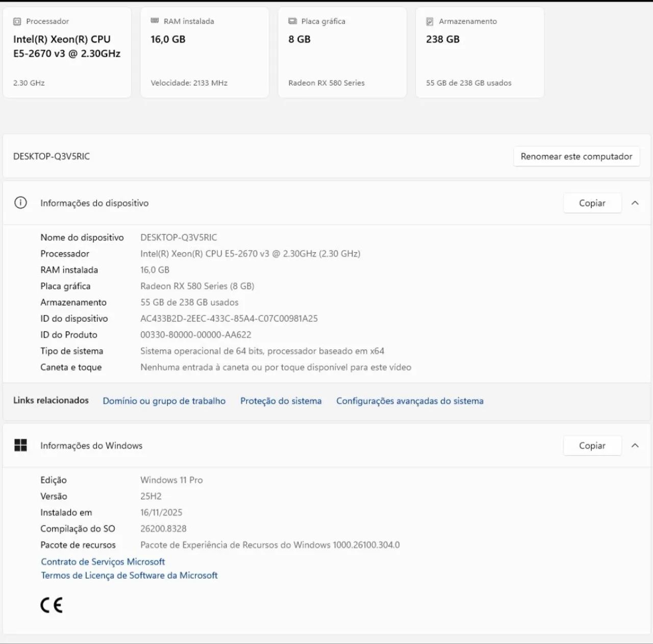653x644 pixels.
Task: Select the processor value ending "(2.30 GHz)"
Action: coord(250,254)
